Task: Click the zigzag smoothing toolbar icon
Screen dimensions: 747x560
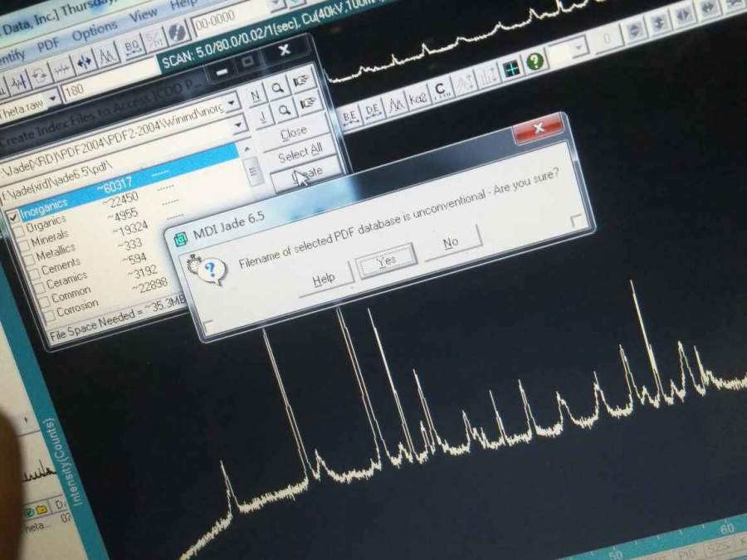Action: click(61, 70)
